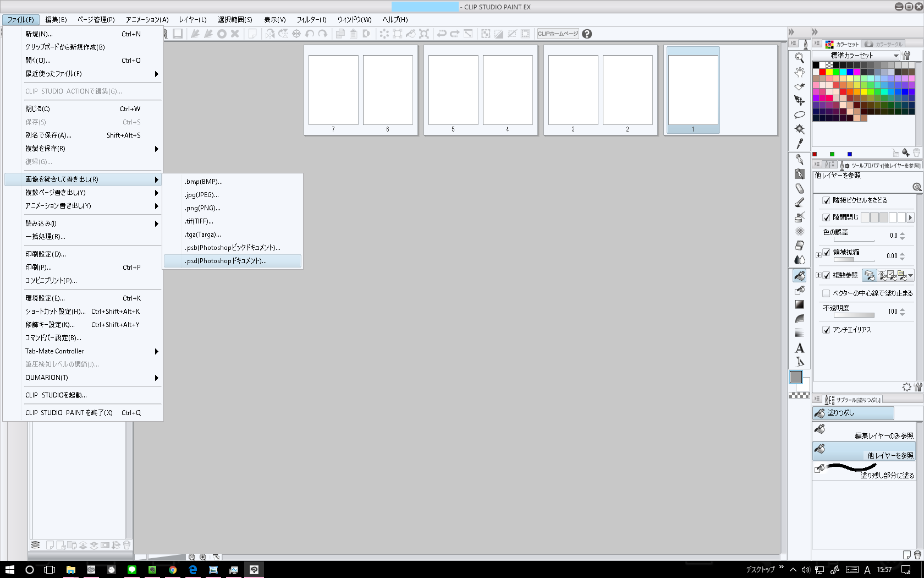This screenshot has width=924, height=578.
Task: Select the blend droplets tool
Action: tap(800, 260)
